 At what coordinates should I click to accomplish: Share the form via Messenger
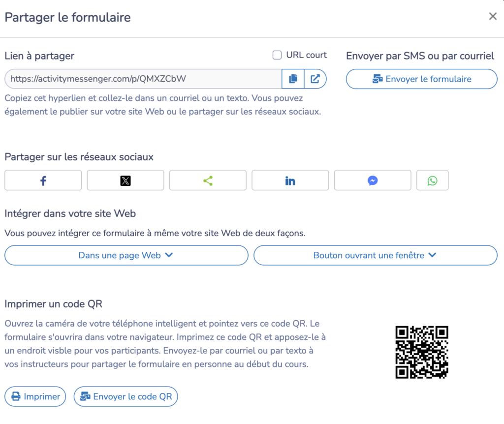click(x=373, y=181)
